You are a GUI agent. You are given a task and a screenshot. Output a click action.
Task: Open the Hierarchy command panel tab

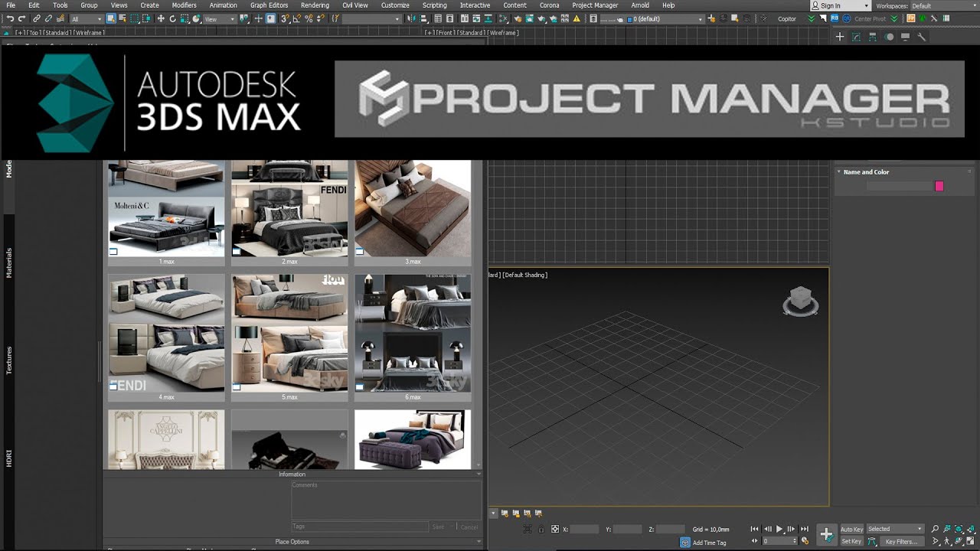(x=873, y=37)
